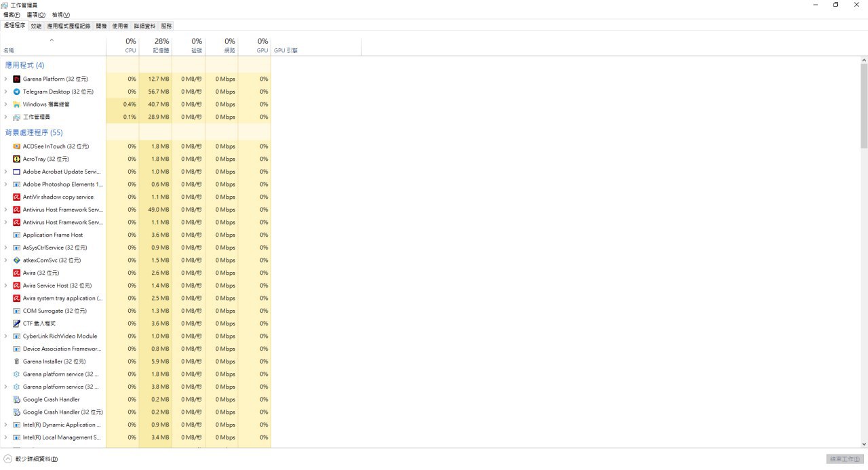Viewport: 868px width, 470px height.
Task: Expand the Windows 檔案總管 process group
Action: 5,104
